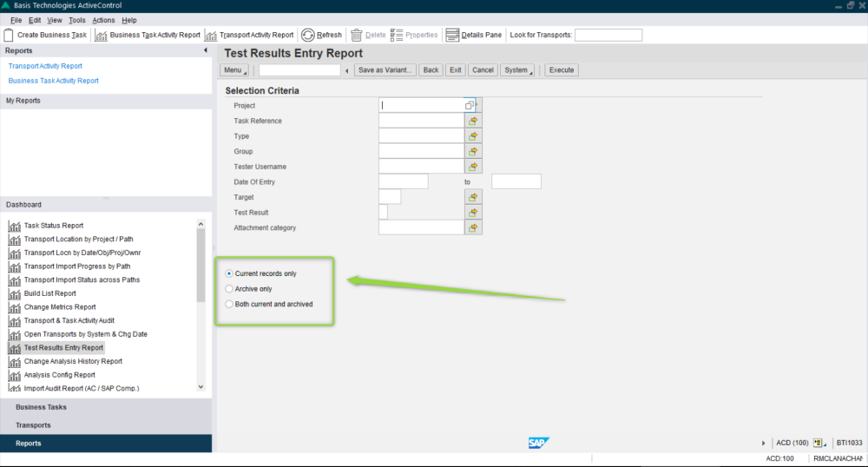The height and width of the screenshot is (467, 868).
Task: Open the Tools menu
Action: 77,20
